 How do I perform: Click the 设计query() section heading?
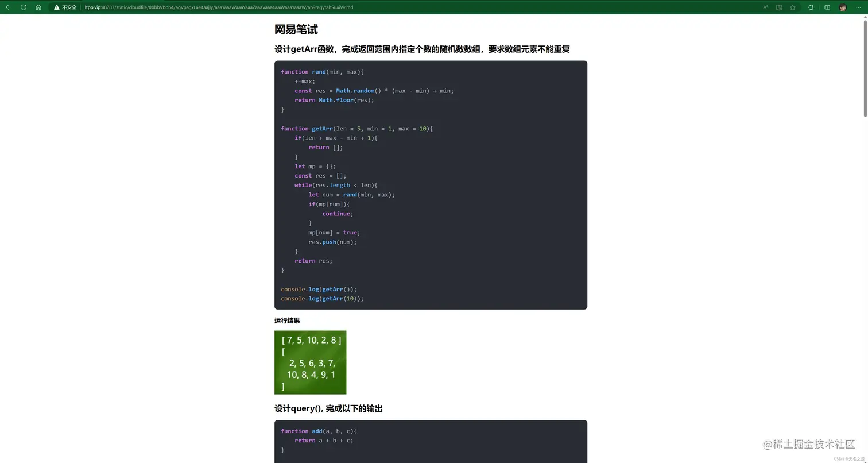coord(329,408)
